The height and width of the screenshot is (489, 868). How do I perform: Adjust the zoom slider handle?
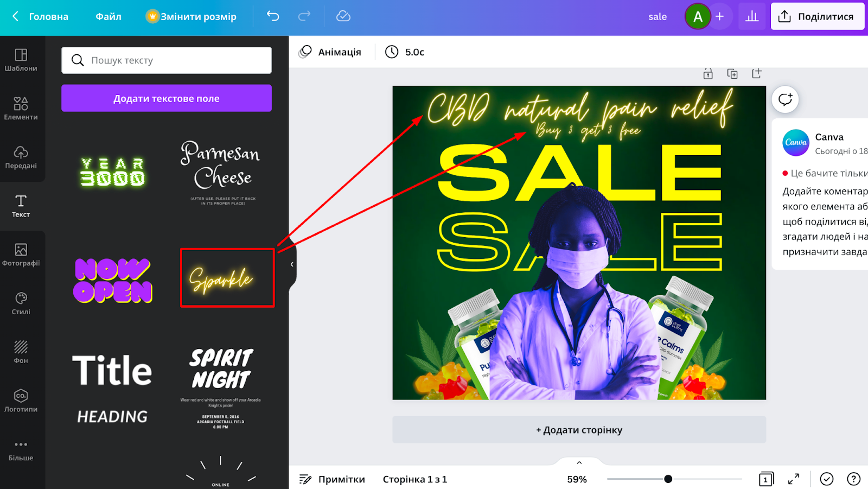[668, 479]
